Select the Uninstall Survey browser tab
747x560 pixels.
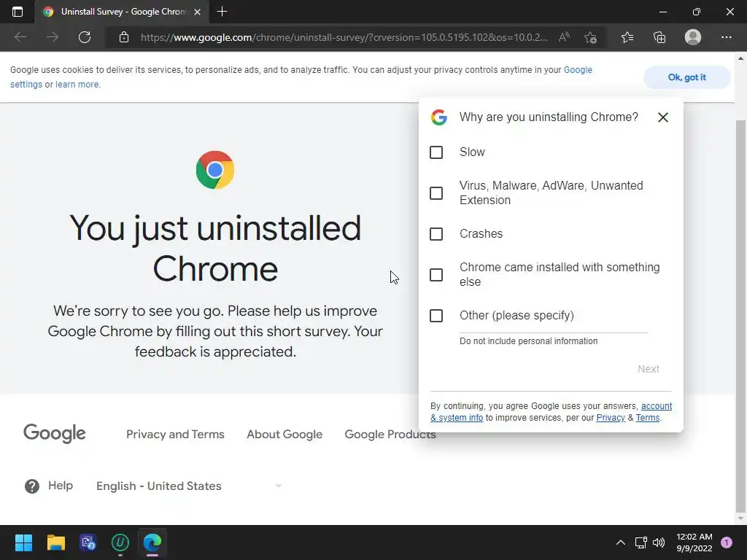pos(122,12)
